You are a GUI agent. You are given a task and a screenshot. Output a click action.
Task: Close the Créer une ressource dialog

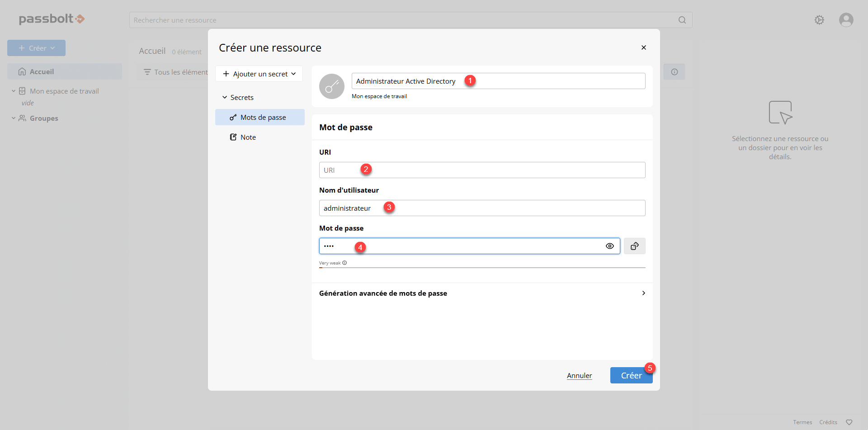point(643,47)
